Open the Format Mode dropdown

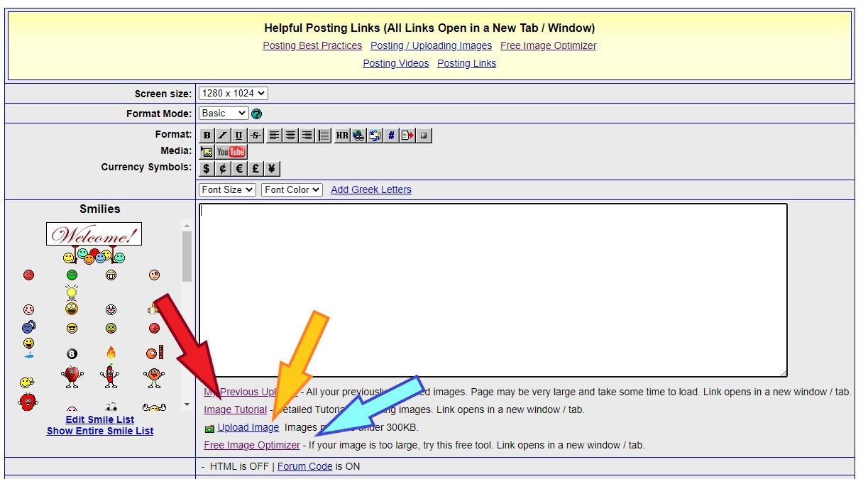224,114
